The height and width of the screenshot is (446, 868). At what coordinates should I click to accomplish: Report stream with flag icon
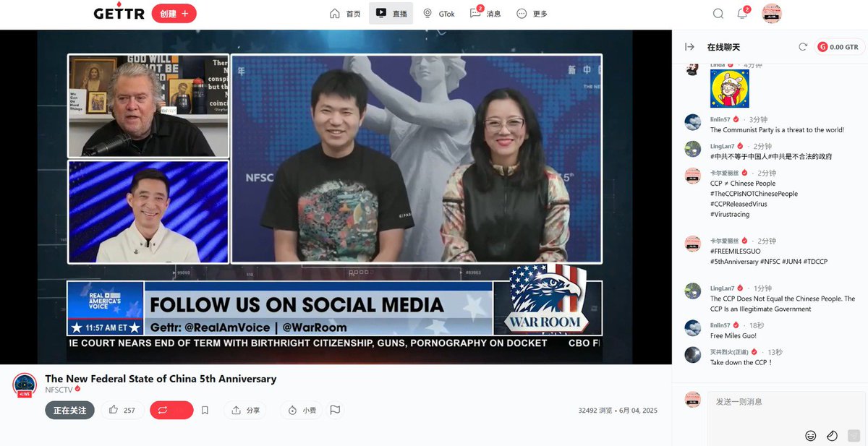tap(335, 410)
